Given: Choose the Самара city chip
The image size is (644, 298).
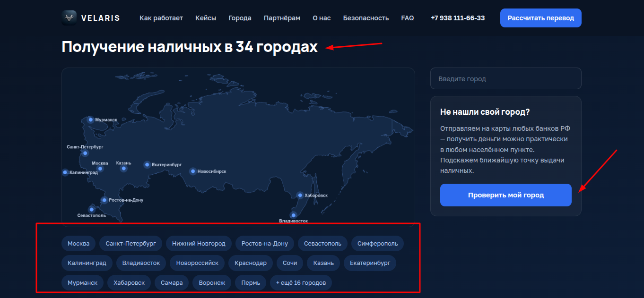Looking at the screenshot, I should (x=172, y=283).
